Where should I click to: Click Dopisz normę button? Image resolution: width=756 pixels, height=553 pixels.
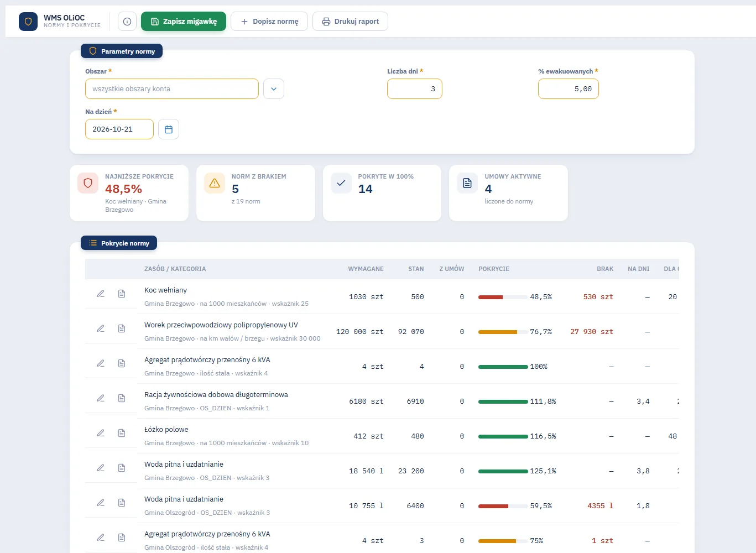pyautogui.click(x=269, y=22)
